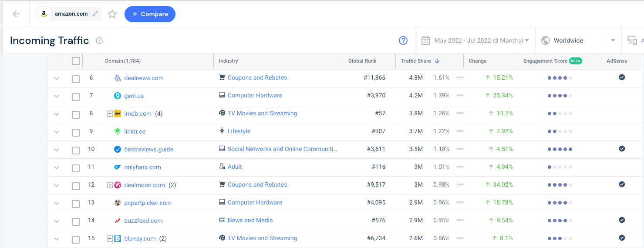Open the geni.us domain link
The image size is (644, 248).
tap(134, 96)
